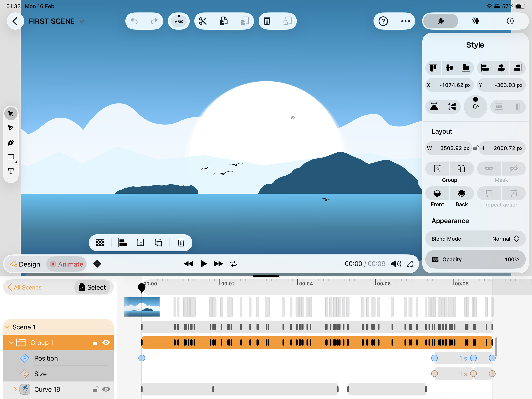Select the Rectangle shape tool

(x=11, y=157)
